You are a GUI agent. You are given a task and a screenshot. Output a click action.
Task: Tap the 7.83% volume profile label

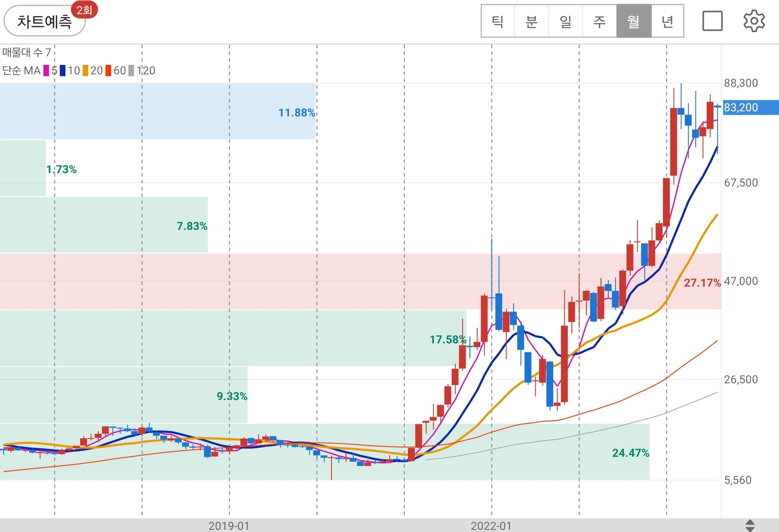[192, 226]
